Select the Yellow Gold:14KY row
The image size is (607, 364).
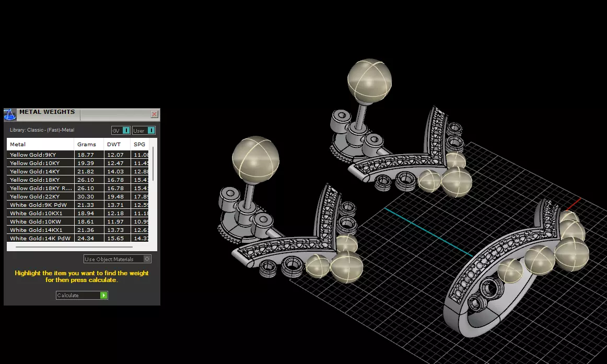click(x=77, y=171)
